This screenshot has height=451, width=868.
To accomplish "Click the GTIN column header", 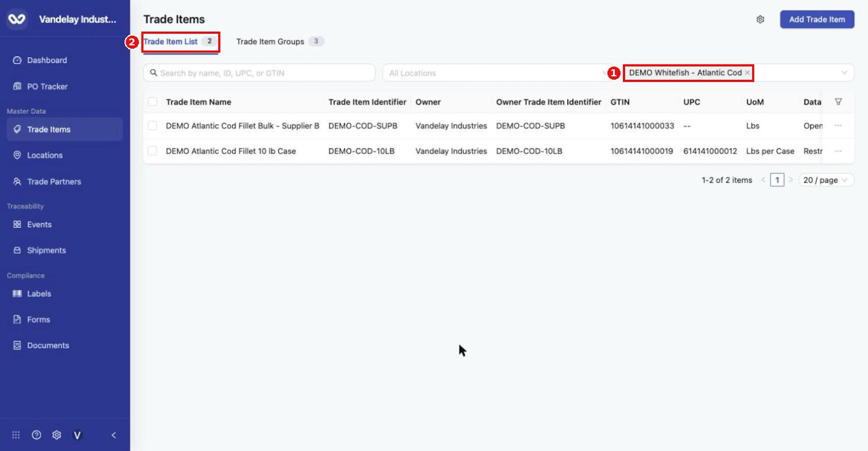I will [x=620, y=102].
